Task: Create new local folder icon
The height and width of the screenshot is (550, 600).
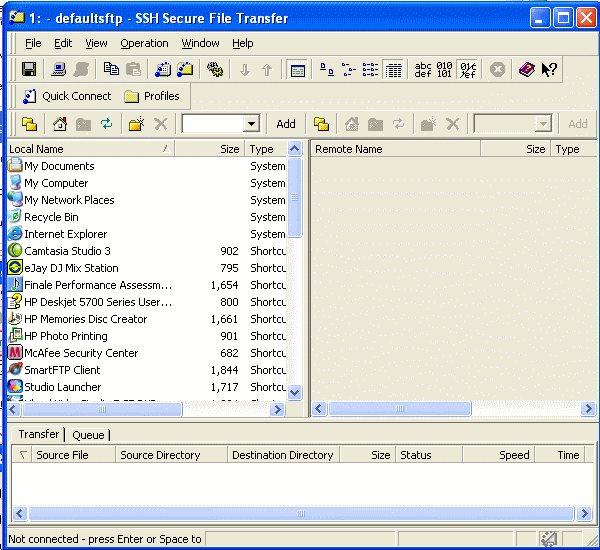Action: click(x=136, y=124)
